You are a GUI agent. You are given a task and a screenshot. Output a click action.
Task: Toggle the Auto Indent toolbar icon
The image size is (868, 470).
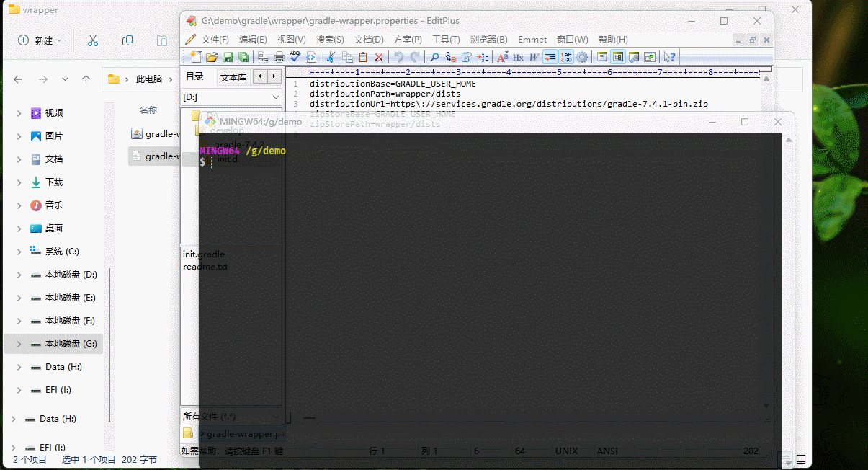[550, 57]
